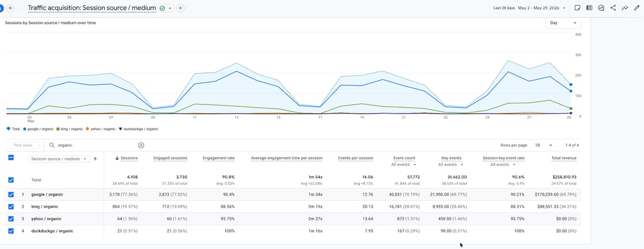Open the date range dropdown

(x=542, y=8)
